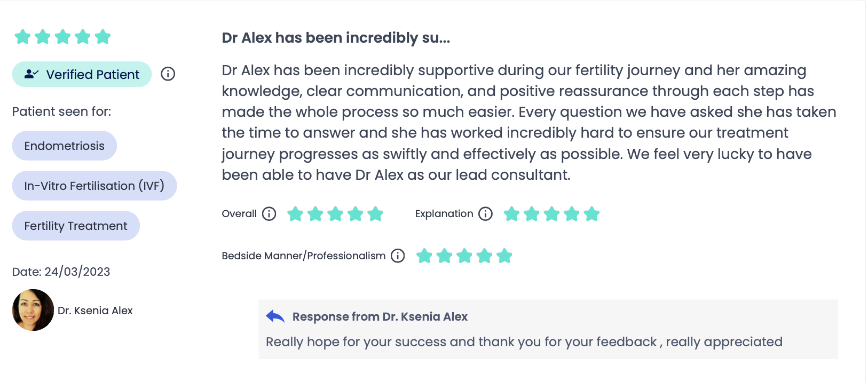Click the verified patient person-check icon
This screenshot has width=868, height=382.
pos(31,74)
